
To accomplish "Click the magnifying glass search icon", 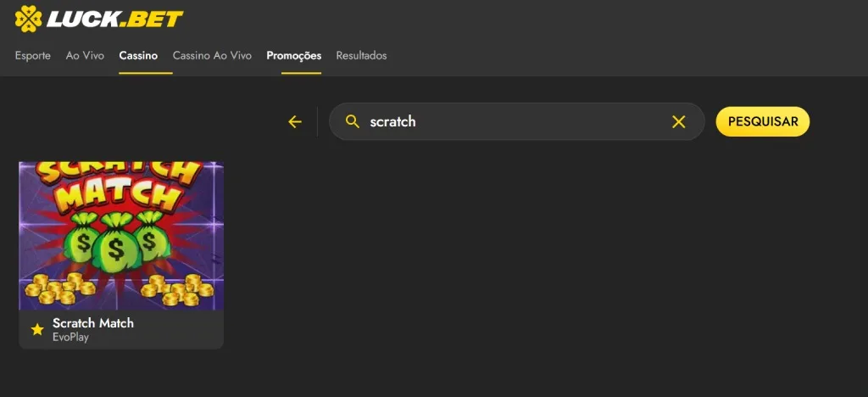I will [x=353, y=122].
